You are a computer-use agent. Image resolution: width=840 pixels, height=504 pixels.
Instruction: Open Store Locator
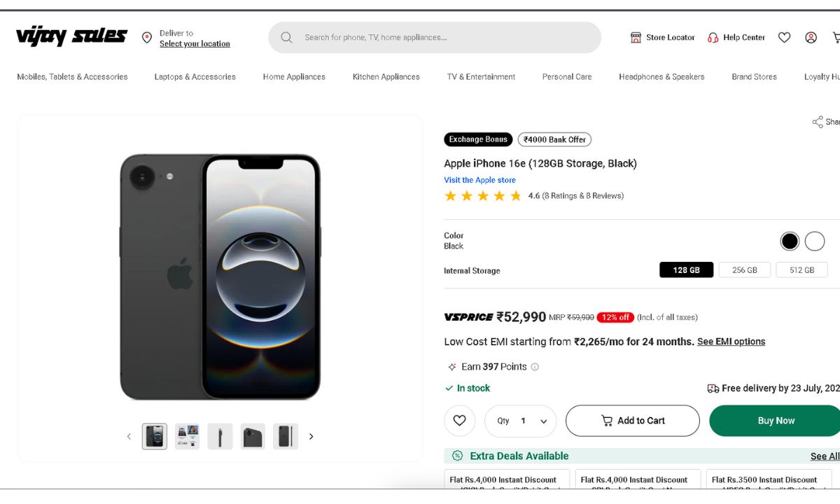pos(662,38)
